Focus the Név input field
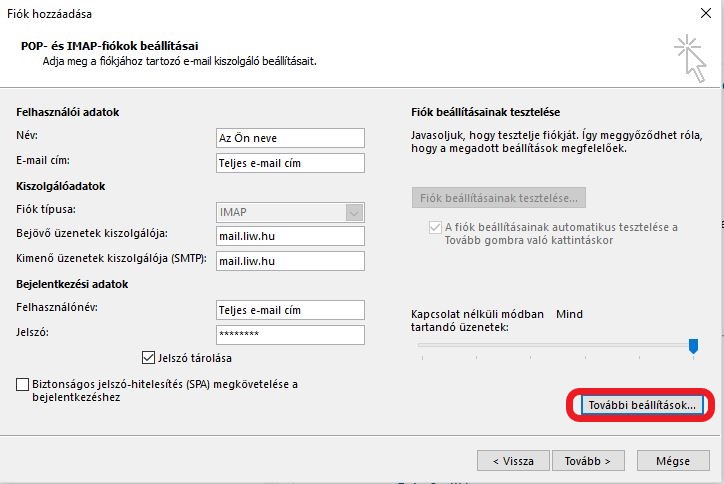This screenshot has width=724, height=484. coord(290,138)
